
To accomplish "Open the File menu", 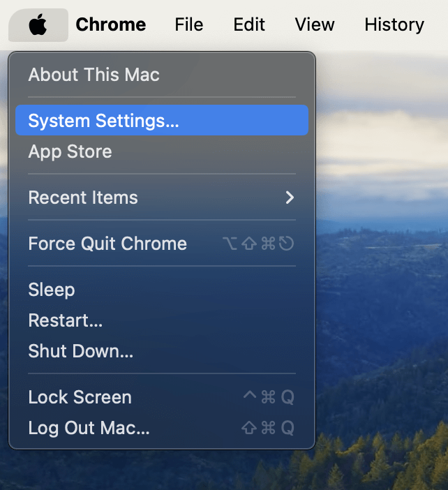I will click(x=188, y=25).
